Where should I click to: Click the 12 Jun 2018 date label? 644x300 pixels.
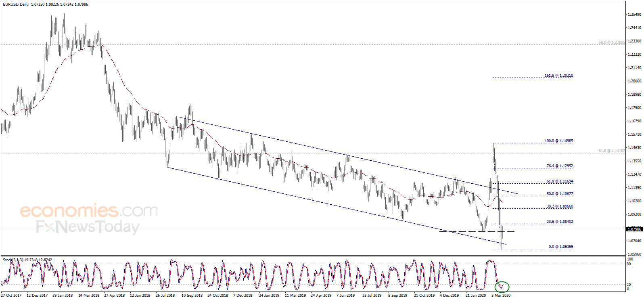coord(140,296)
